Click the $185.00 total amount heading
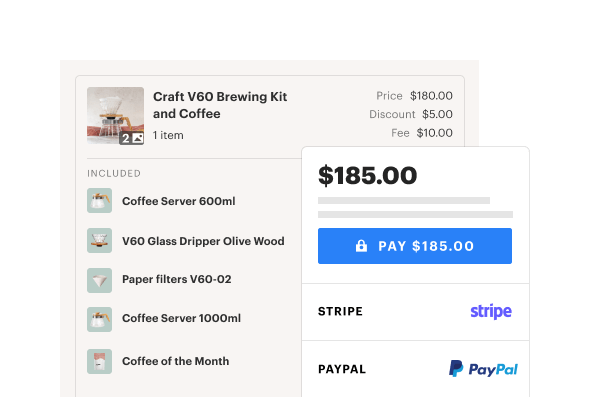Viewport: 590px width, 397px height. coord(368,175)
